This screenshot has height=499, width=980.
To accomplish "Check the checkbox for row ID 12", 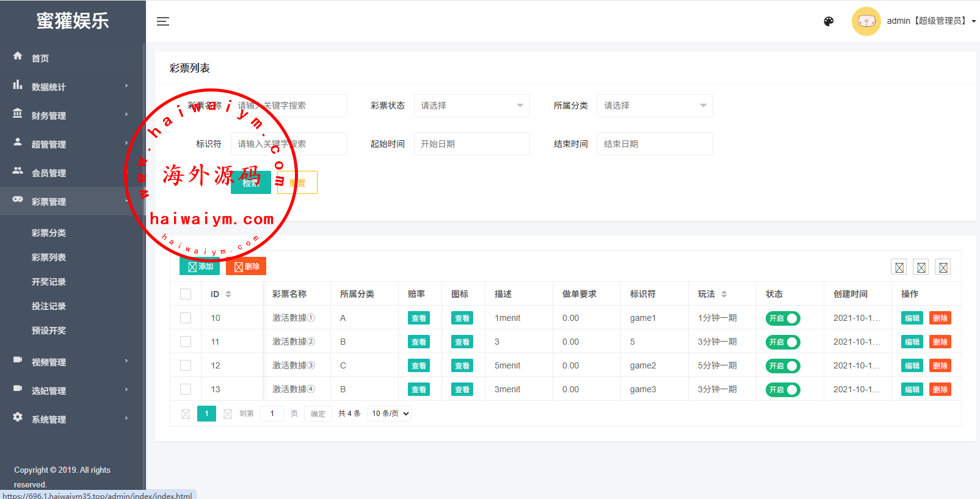I will pos(186,365).
